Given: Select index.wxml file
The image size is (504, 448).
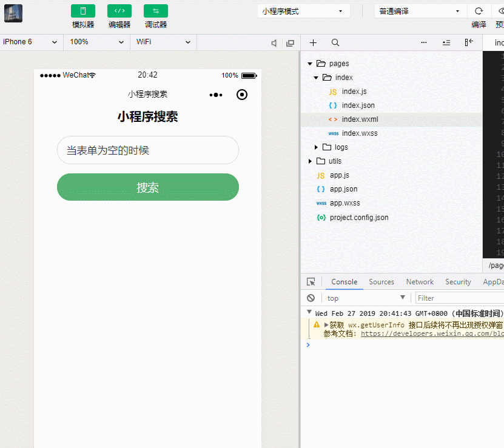Looking at the screenshot, I should (391, 119).
